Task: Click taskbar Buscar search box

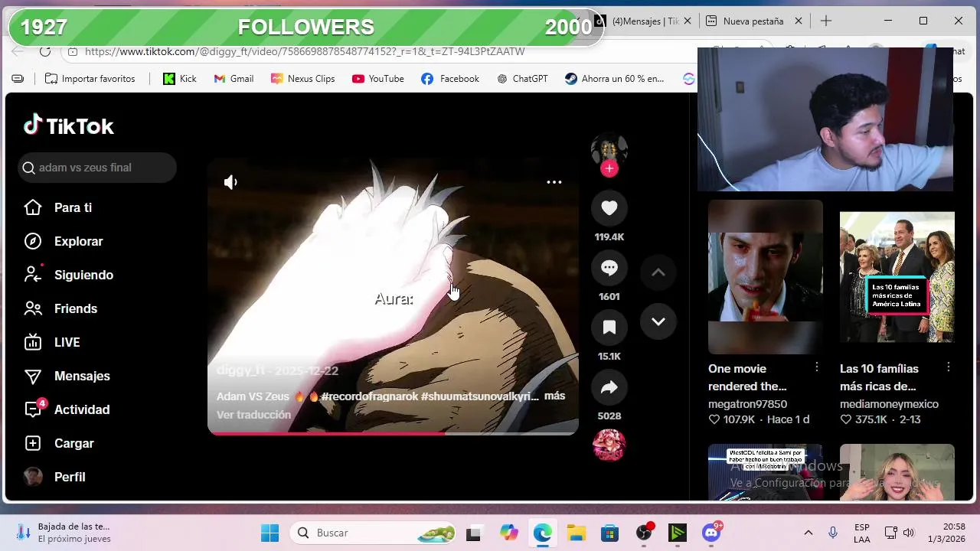Action: pyautogui.click(x=373, y=533)
